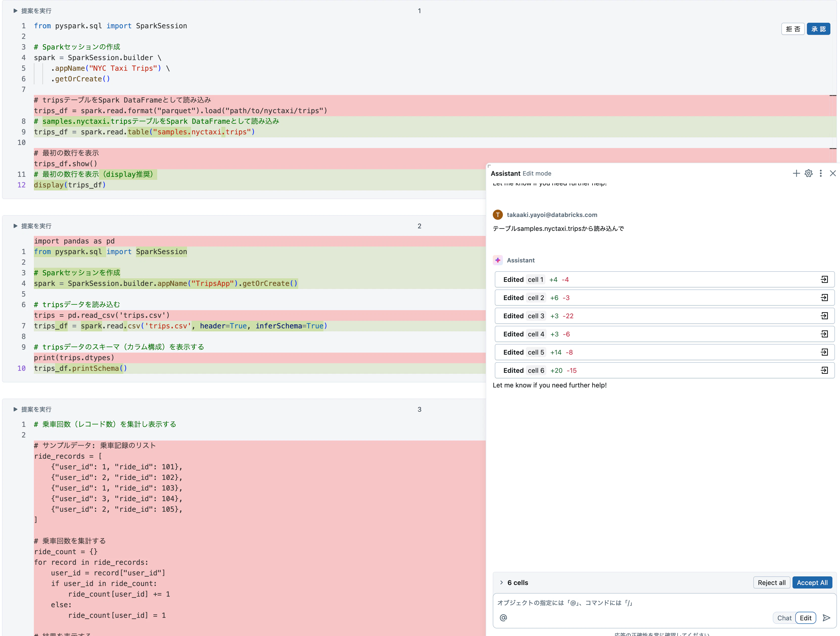Click the removed 'trips_df.show()' line
Viewport: 840px width, 636px height.
pos(66,164)
